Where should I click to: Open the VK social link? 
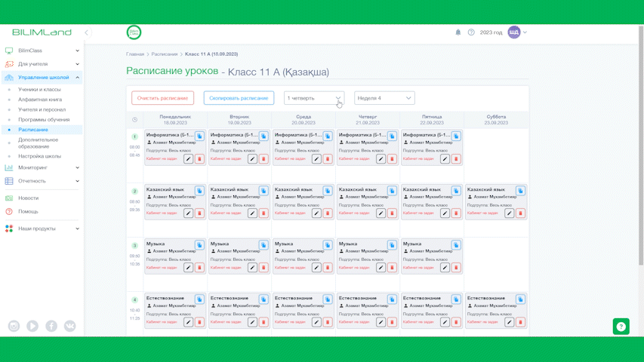tap(69, 326)
